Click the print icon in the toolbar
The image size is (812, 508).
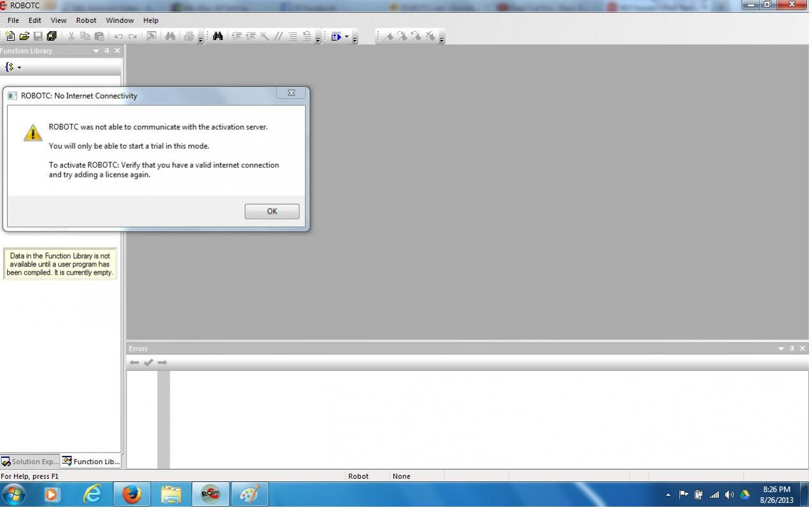coord(189,36)
